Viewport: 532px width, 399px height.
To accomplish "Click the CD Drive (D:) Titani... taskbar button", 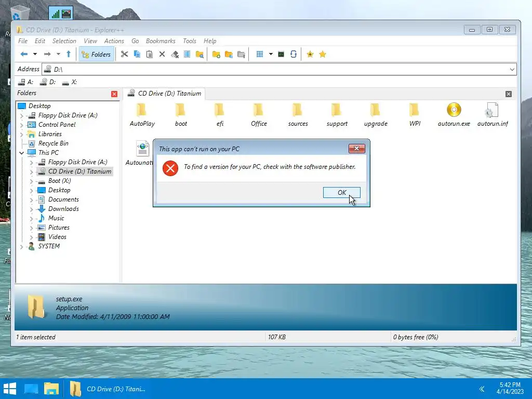I will 109,389.
